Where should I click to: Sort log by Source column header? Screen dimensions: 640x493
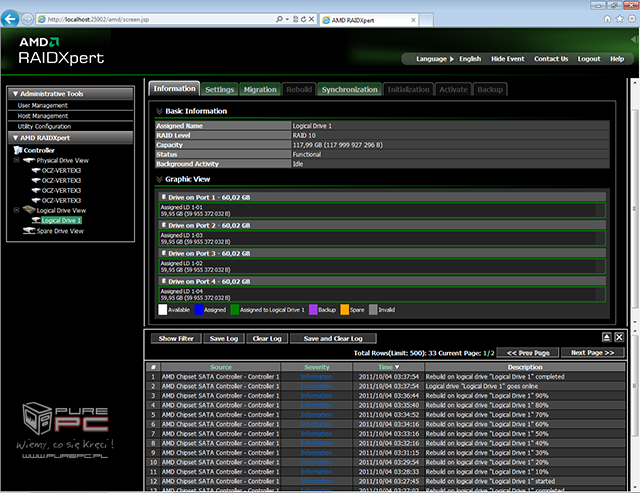pyautogui.click(x=221, y=367)
